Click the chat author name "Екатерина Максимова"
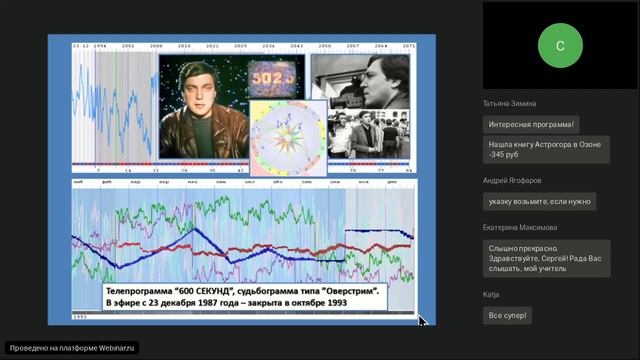 coord(520,227)
